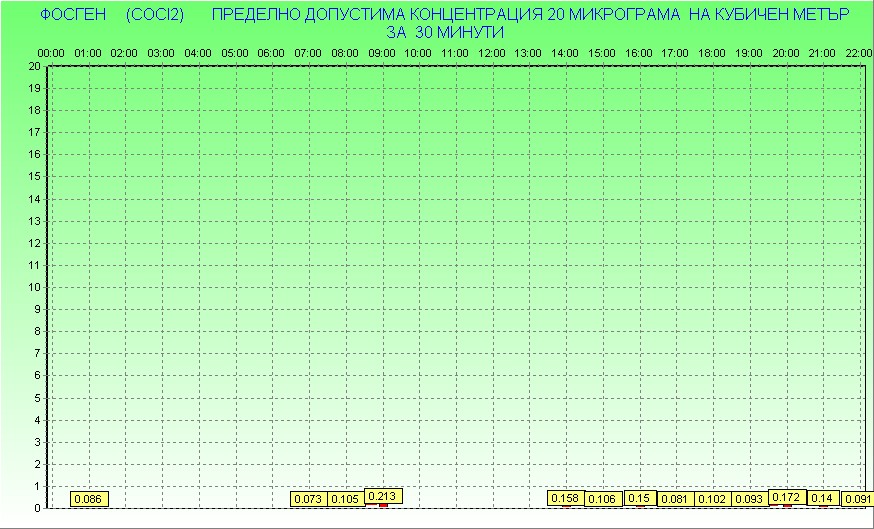Viewport: 874px width, 529px height.
Task: Click the 0.15 data label
Action: (x=639, y=498)
